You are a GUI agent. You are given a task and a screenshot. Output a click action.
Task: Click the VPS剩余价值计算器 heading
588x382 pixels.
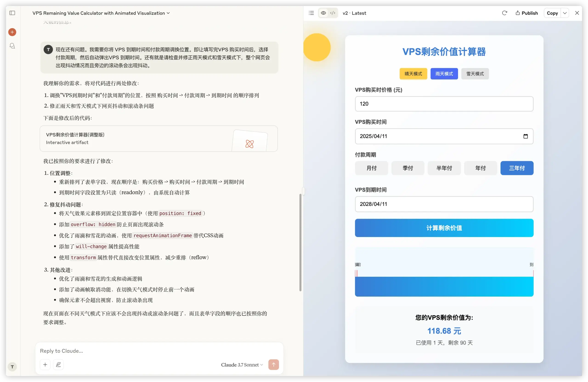[x=444, y=52]
